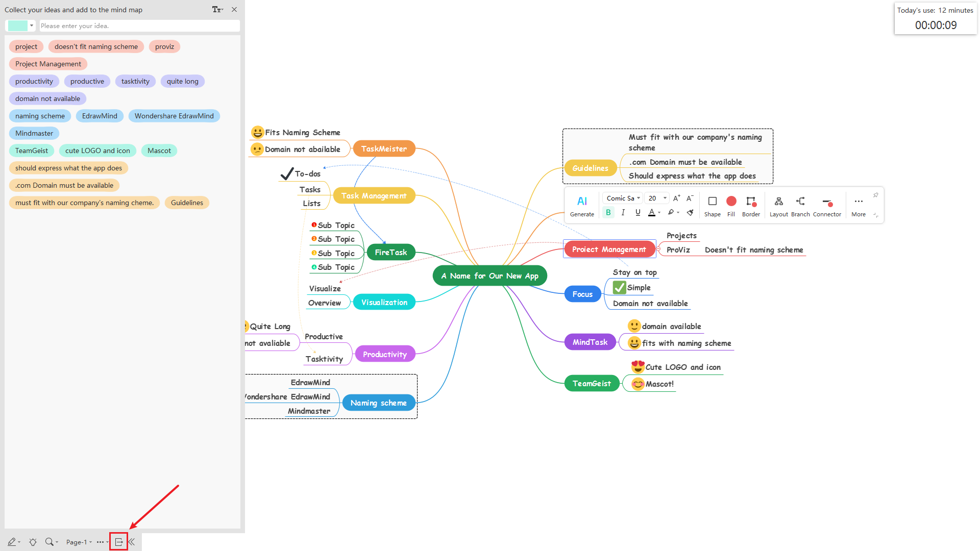Toggle Underline formatting on selected text
Screen dimensions: 980x551
pyautogui.click(x=636, y=213)
